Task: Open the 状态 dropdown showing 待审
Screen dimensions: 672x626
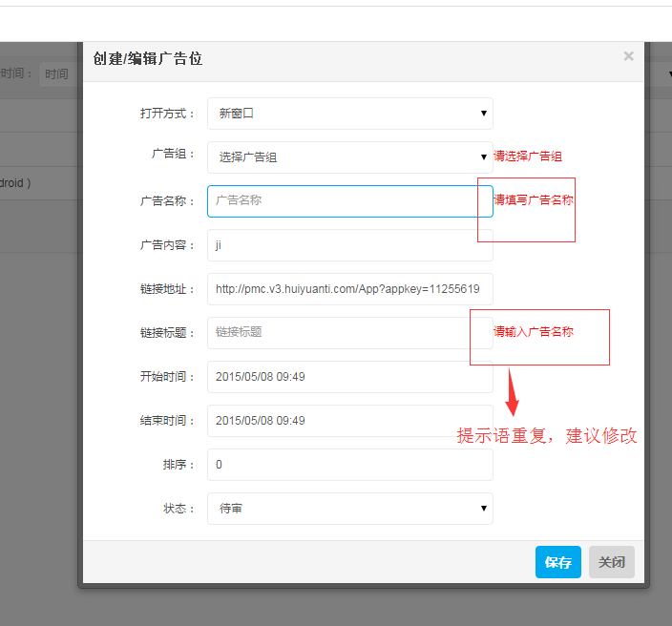Action: 349,509
